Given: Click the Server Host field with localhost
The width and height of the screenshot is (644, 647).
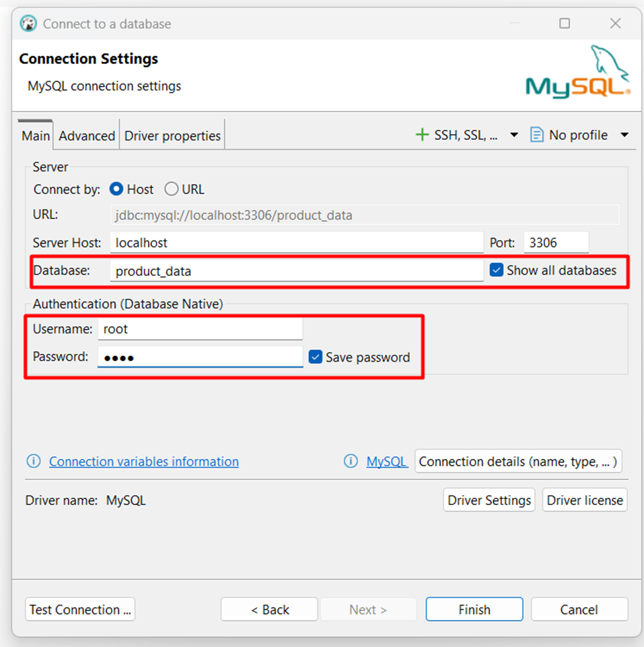Looking at the screenshot, I should pos(297,242).
